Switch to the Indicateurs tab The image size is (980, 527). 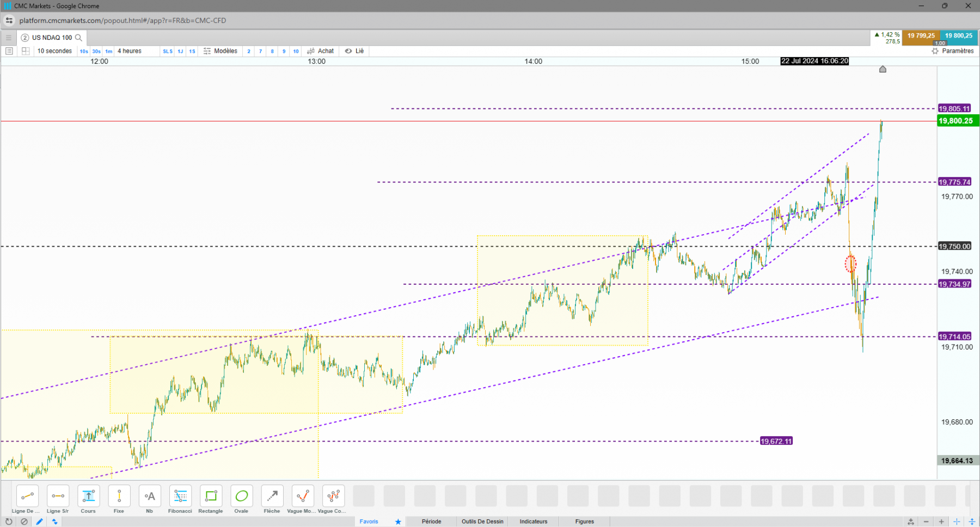534,522
